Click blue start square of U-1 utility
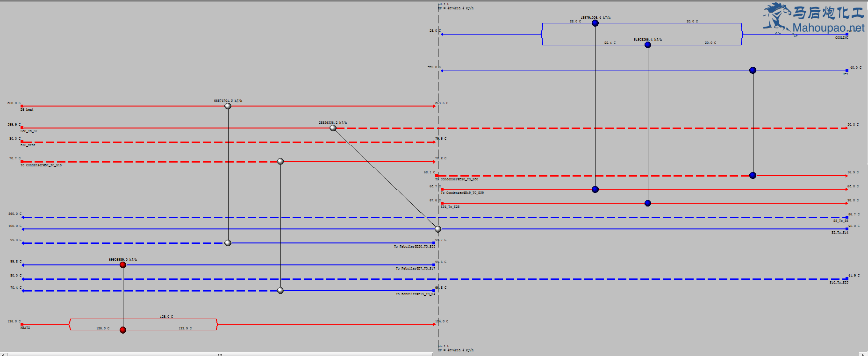868x356 pixels. (x=847, y=71)
